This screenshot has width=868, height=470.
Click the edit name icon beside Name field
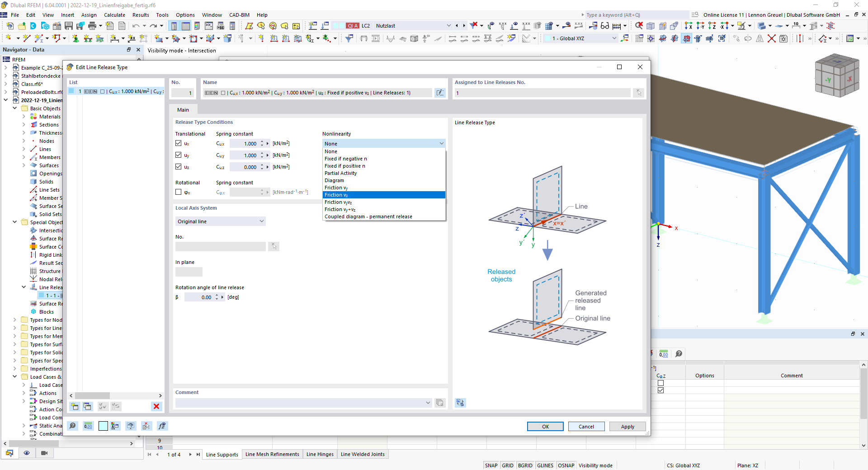coord(440,93)
